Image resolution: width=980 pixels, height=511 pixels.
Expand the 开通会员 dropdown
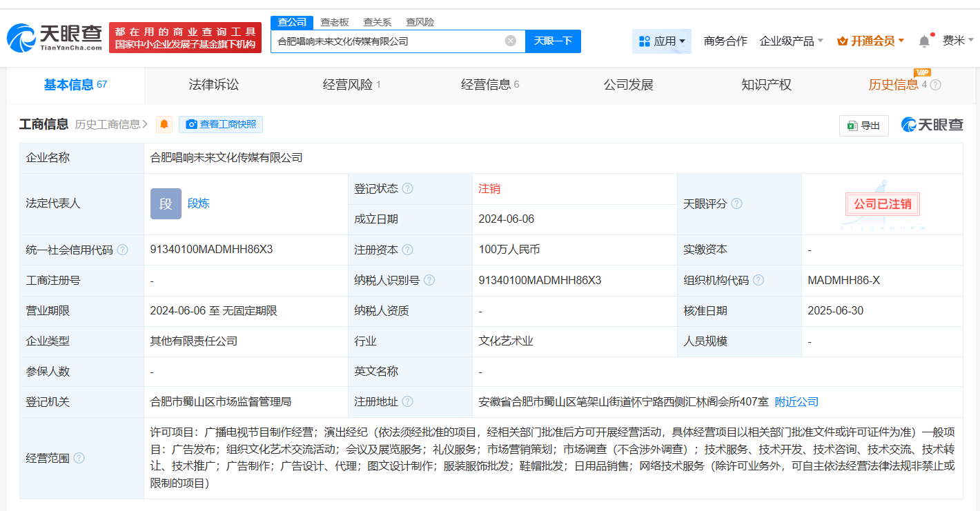(870, 41)
